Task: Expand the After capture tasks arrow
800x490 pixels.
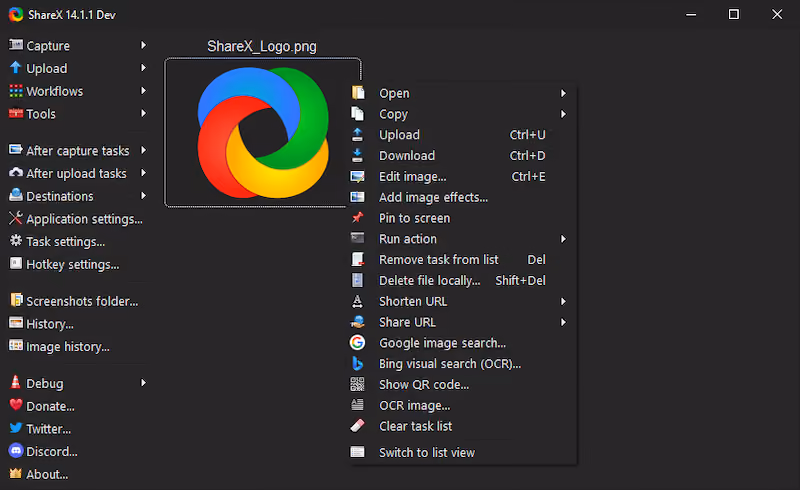Action: (143, 150)
